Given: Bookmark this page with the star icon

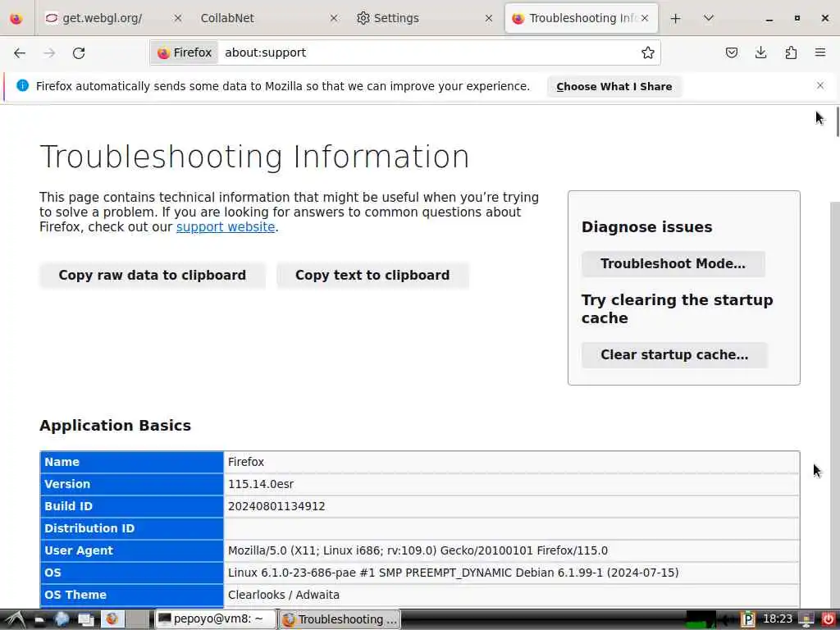Looking at the screenshot, I should pyautogui.click(x=648, y=52).
